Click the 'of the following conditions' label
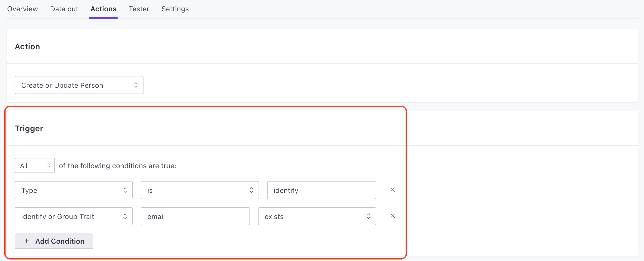 tap(118, 166)
